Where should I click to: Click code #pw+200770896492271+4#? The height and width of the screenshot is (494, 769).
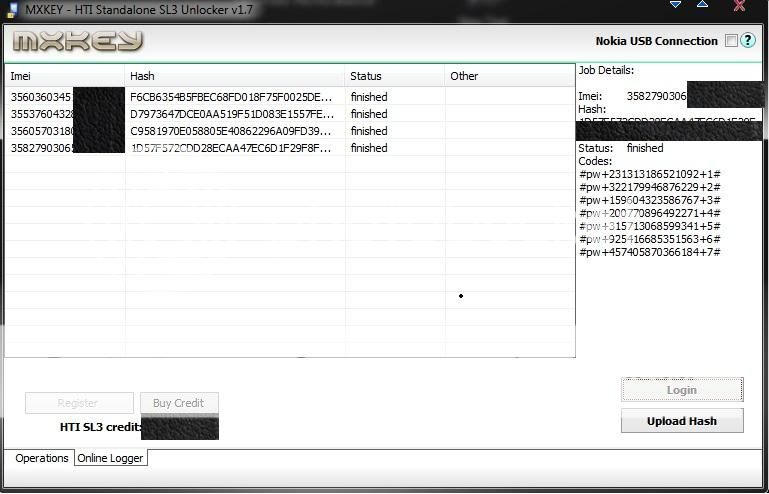[x=650, y=213]
